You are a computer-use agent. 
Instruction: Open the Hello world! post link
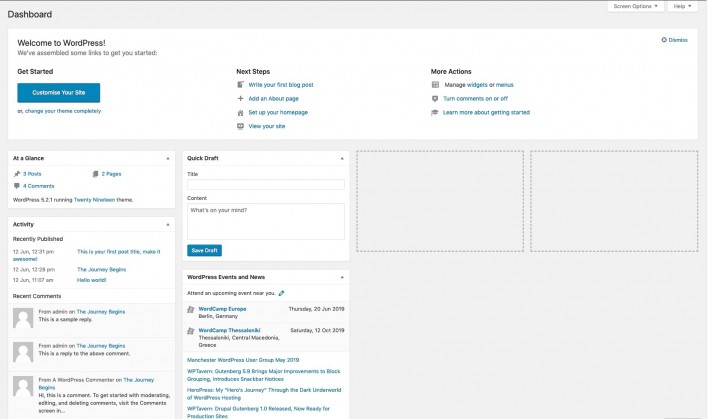tap(92, 280)
